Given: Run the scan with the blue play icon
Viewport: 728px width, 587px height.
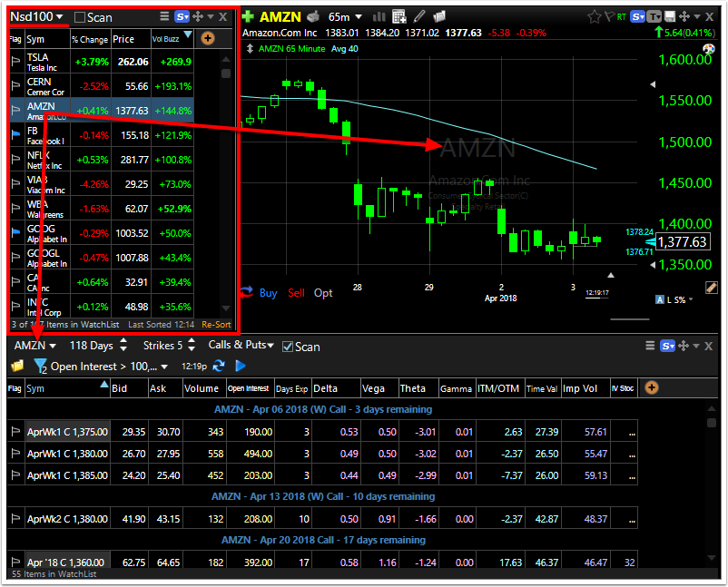Looking at the screenshot, I should pyautogui.click(x=241, y=367).
